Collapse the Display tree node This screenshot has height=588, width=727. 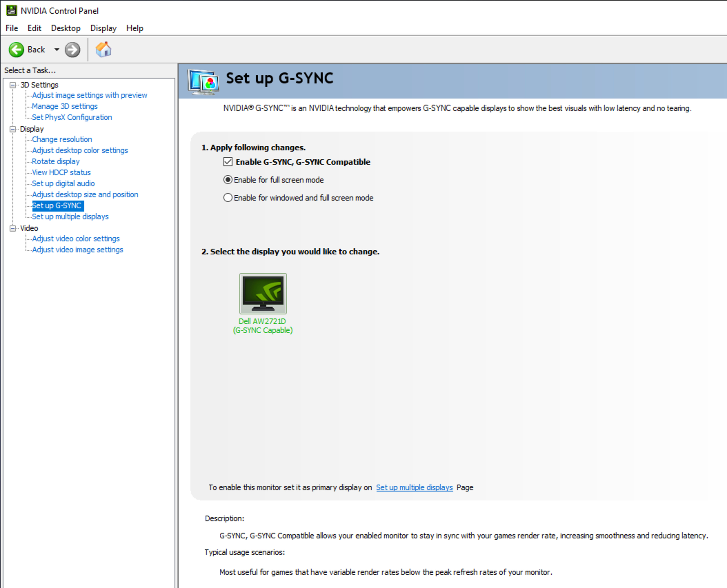pyautogui.click(x=13, y=129)
